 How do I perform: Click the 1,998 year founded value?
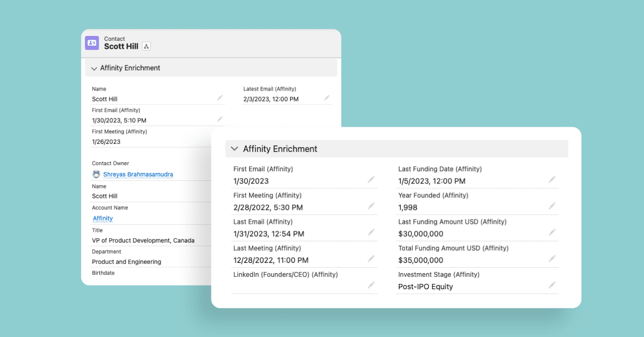coord(408,208)
